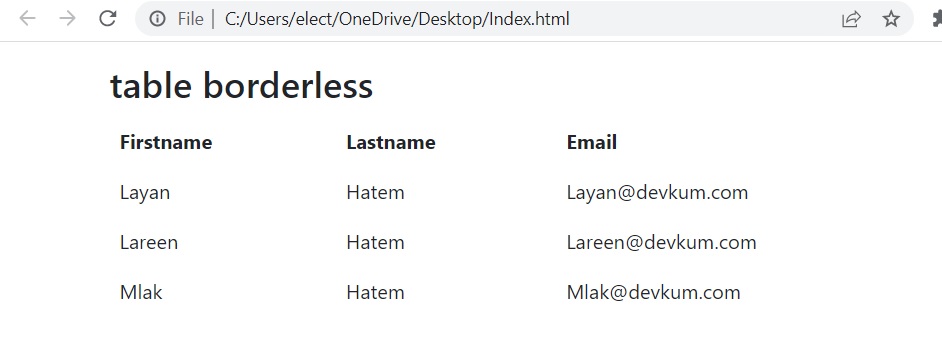Click the 'table borderless' heading
Screen dimensions: 942x363
242,86
